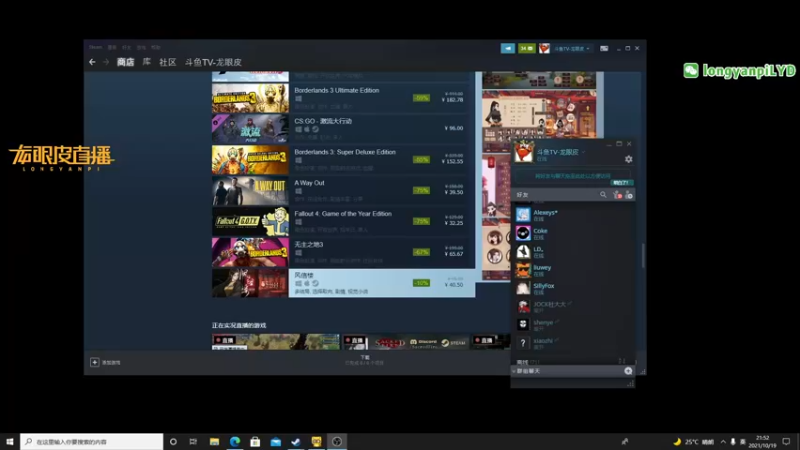The image size is (800, 450).
Task: Open Borderlands 3 Ultimate Edition listing
Action: tap(341, 98)
